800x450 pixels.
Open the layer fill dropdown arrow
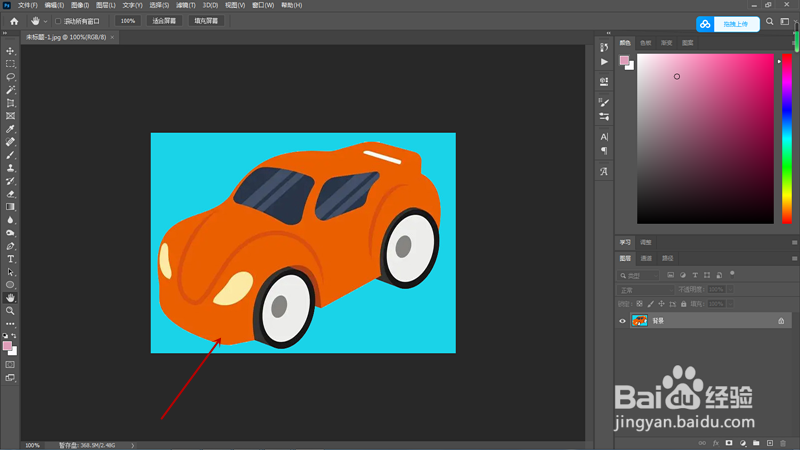(731, 304)
